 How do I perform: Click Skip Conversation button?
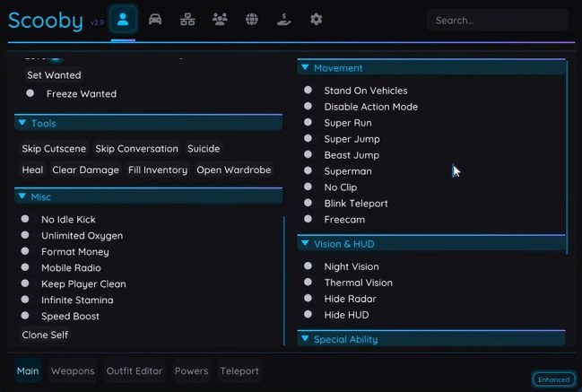(x=136, y=149)
